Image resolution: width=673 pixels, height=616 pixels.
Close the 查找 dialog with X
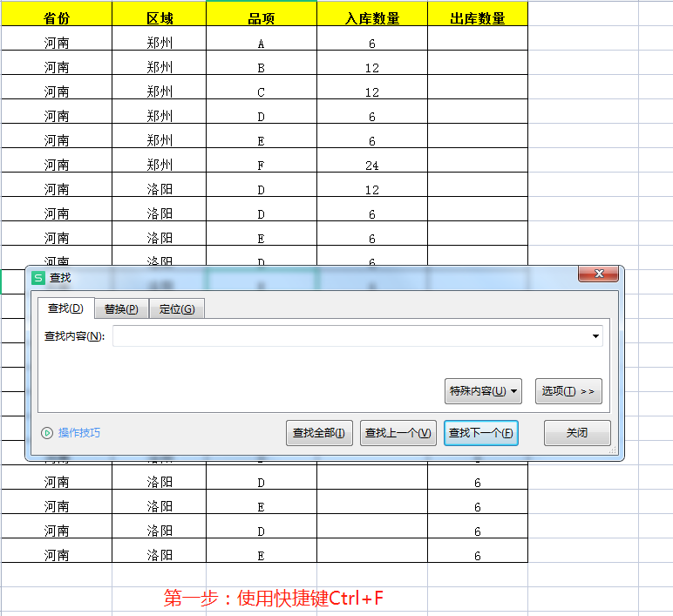599,274
